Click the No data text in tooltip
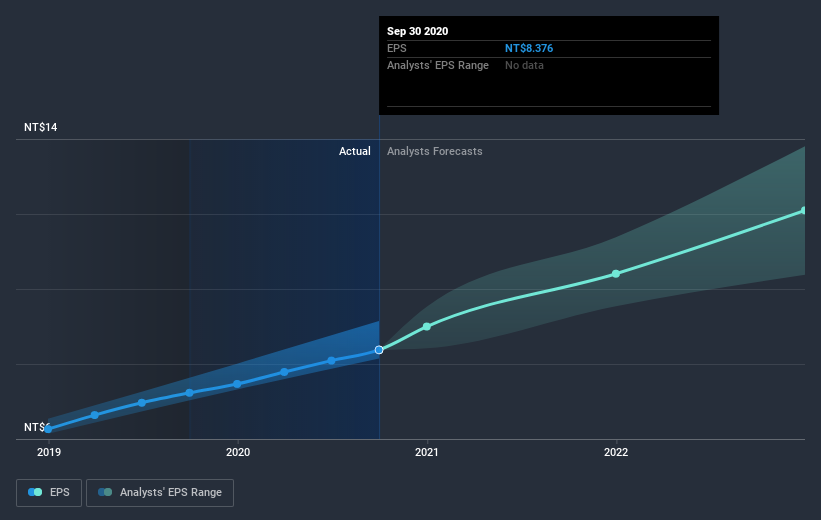Image resolution: width=821 pixels, height=520 pixels. click(524, 65)
